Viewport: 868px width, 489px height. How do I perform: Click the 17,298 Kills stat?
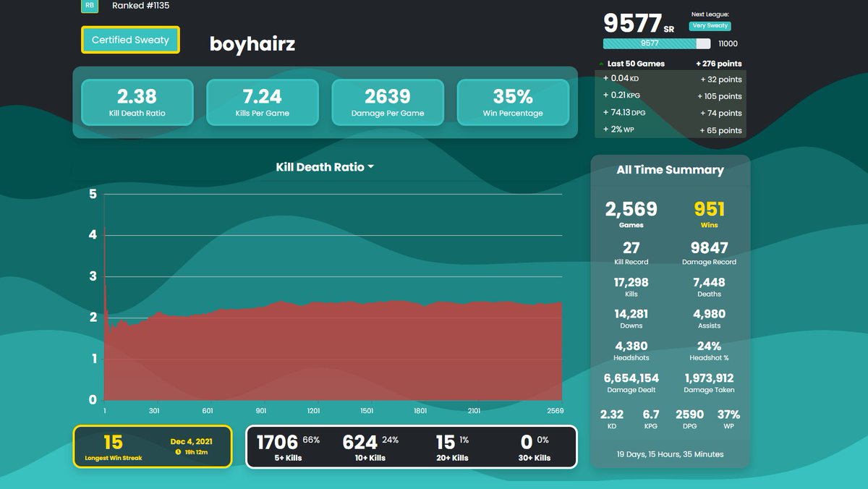click(x=631, y=286)
